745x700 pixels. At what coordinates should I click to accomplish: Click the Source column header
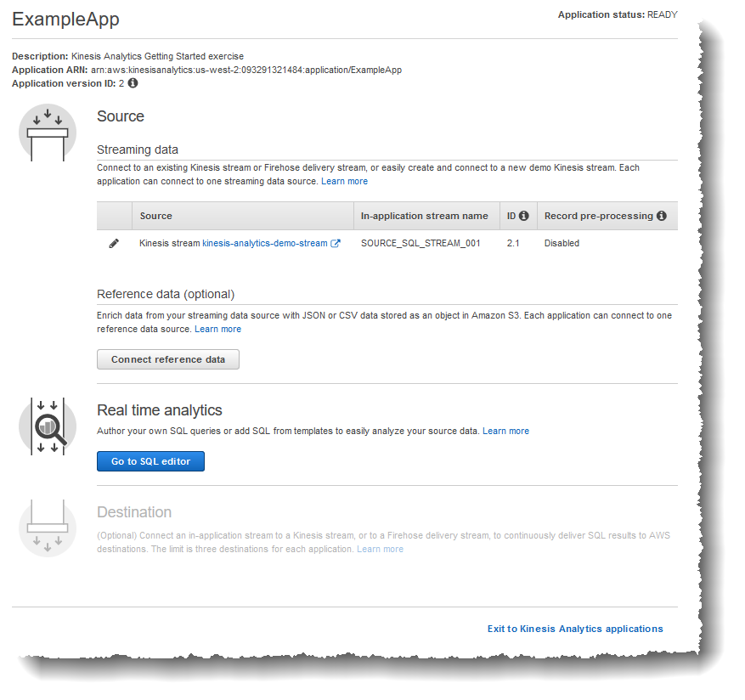(x=156, y=216)
